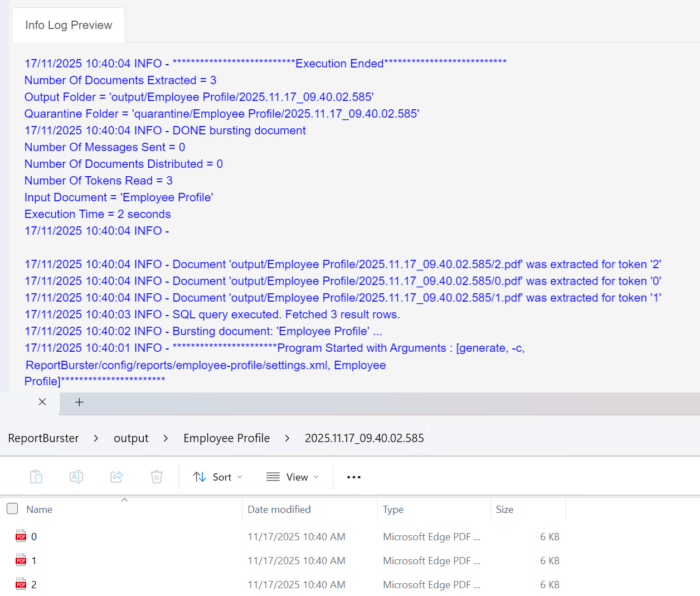Open the ReportBurster breadcrumb
Image resolution: width=700 pixels, height=596 pixels.
coord(43,438)
